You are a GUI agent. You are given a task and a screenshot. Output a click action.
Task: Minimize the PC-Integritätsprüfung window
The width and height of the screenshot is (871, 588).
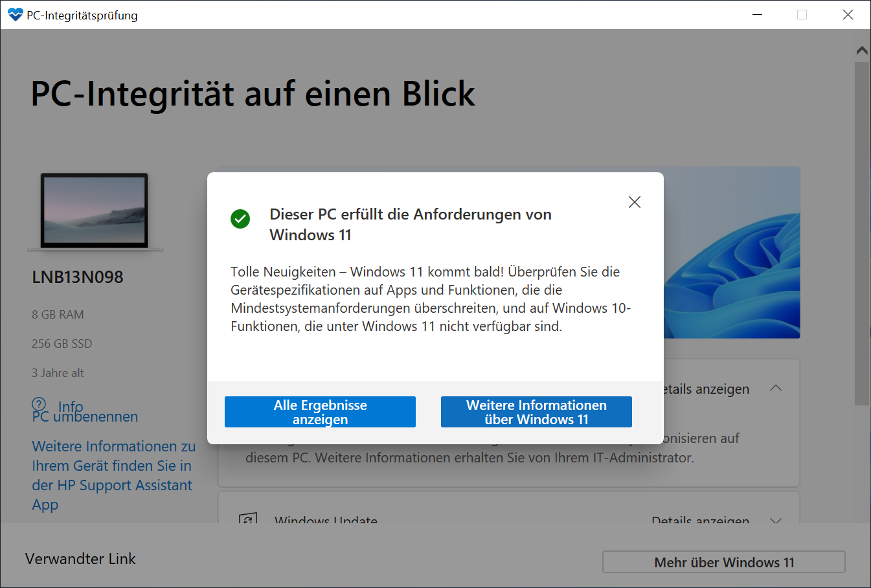click(758, 15)
